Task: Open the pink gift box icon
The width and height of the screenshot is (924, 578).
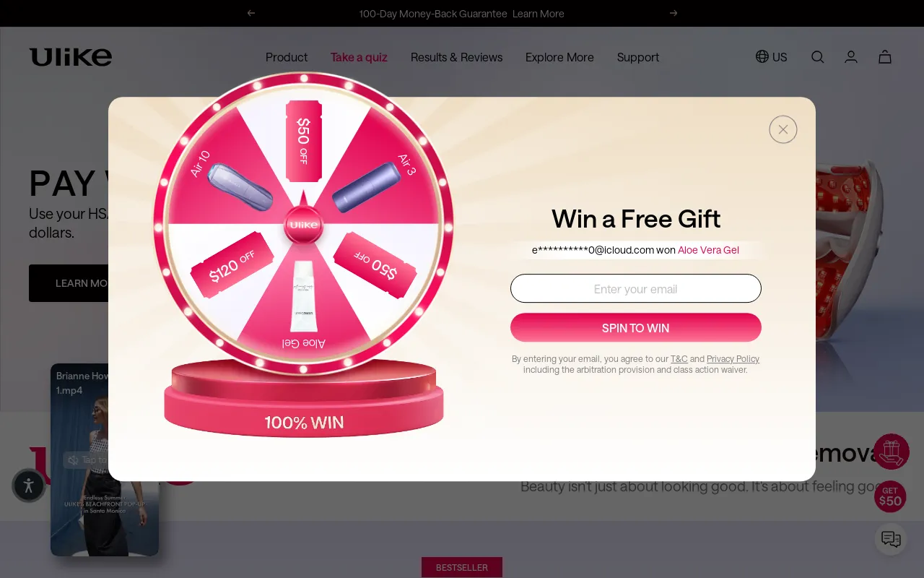Action: tap(892, 452)
